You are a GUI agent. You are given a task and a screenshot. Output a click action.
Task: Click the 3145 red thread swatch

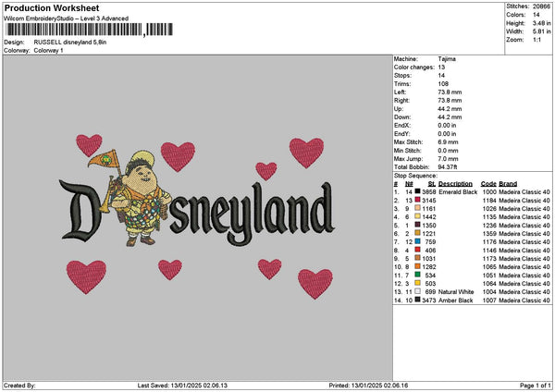[418, 200]
